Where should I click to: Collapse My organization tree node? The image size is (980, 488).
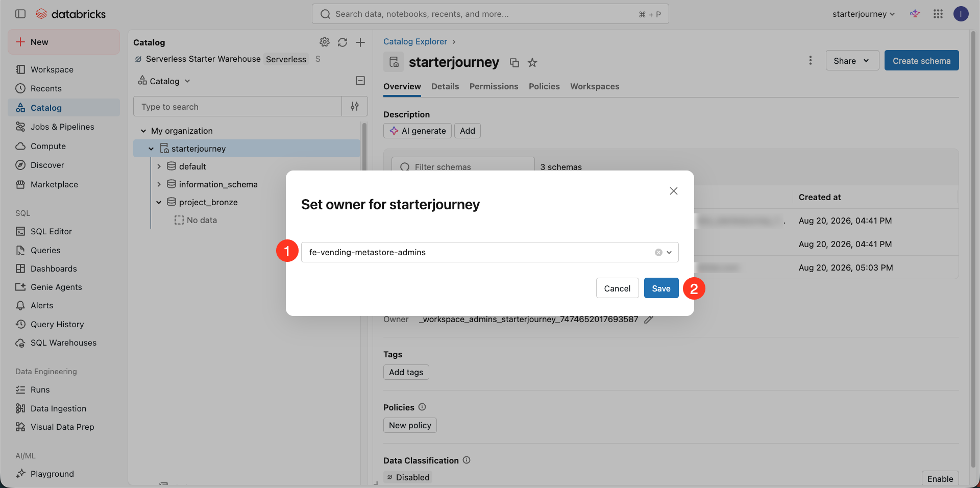pyautogui.click(x=143, y=131)
